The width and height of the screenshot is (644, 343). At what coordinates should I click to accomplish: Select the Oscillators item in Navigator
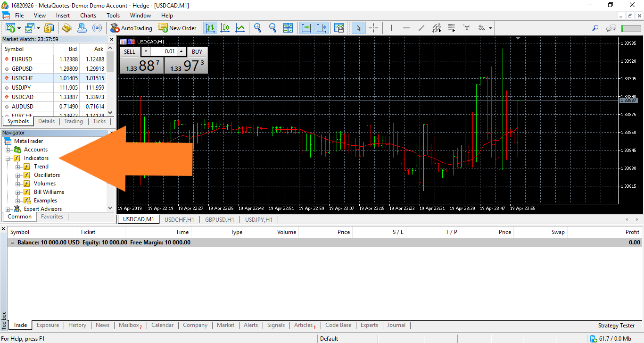click(47, 175)
